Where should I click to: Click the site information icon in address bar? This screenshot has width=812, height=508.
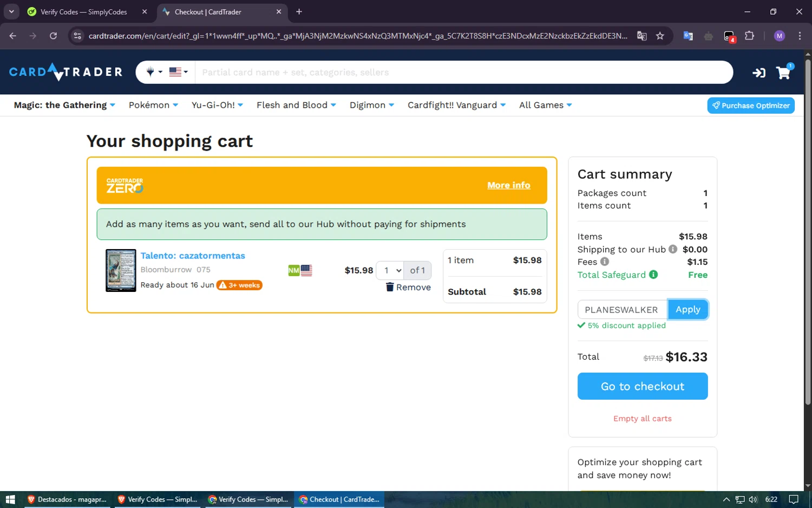(77, 36)
